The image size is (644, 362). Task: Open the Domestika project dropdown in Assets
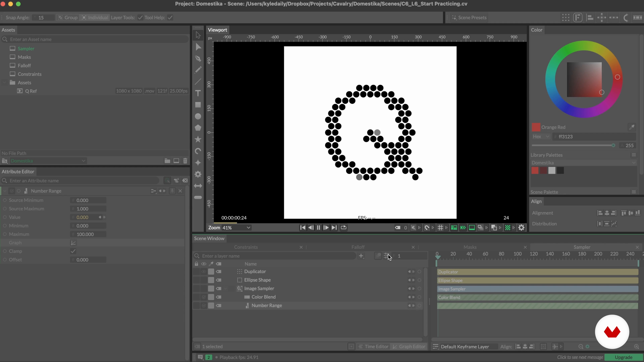coord(48,161)
